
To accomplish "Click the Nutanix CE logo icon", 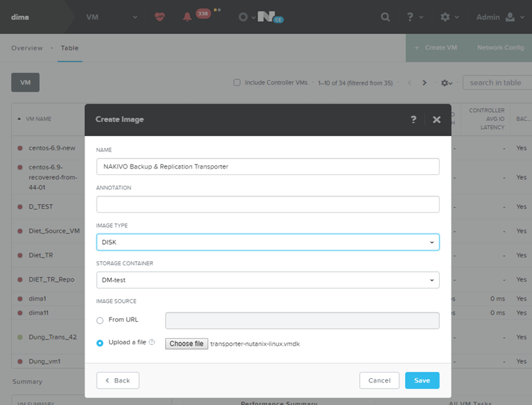I will click(267, 16).
